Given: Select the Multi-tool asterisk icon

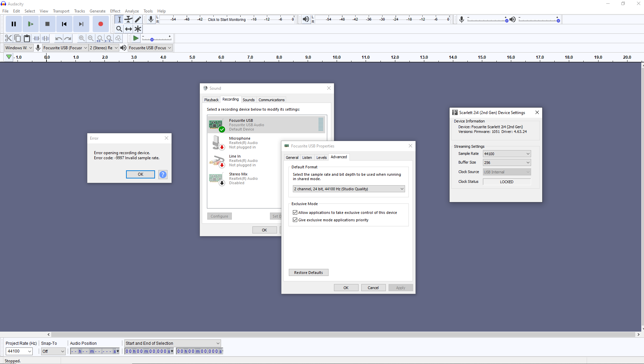Looking at the screenshot, I should (x=138, y=29).
